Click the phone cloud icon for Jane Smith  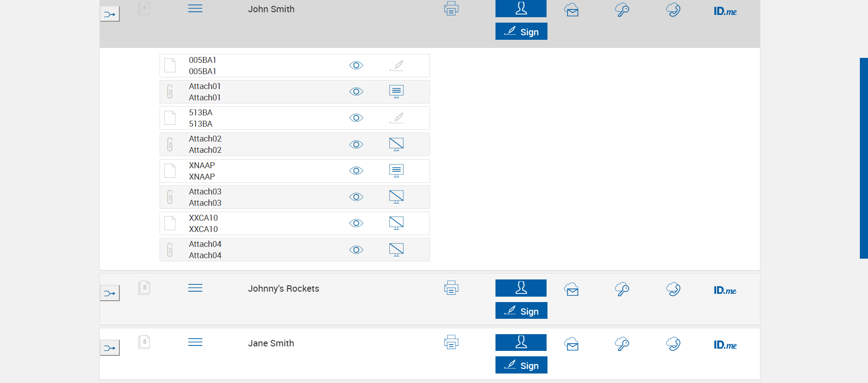coord(673,344)
